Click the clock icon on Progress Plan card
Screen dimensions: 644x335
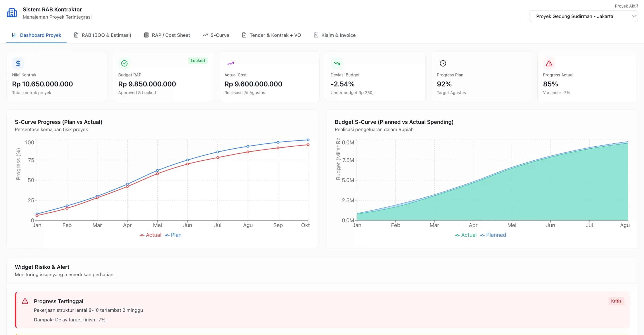(443, 63)
